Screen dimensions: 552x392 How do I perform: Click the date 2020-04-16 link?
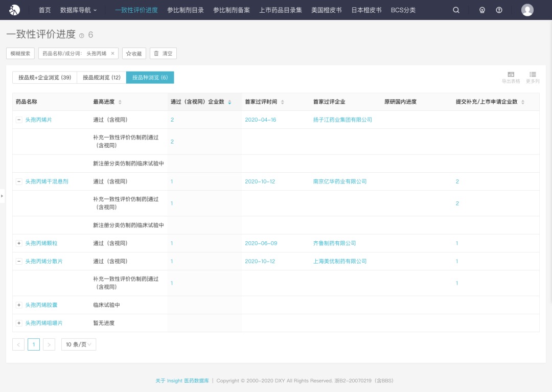pyautogui.click(x=261, y=120)
